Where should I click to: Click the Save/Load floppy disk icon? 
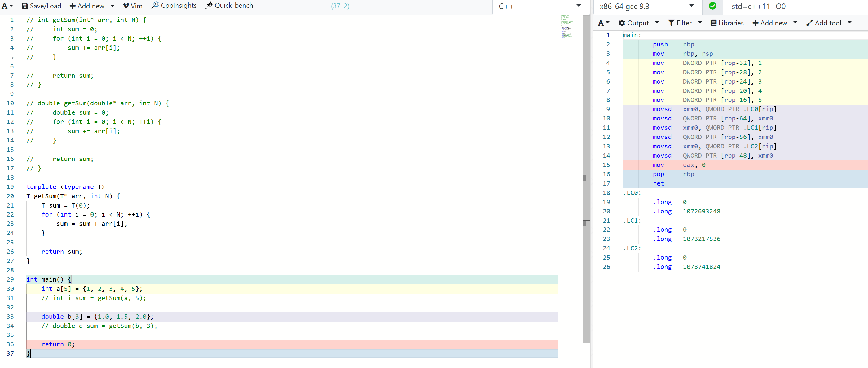tap(25, 6)
